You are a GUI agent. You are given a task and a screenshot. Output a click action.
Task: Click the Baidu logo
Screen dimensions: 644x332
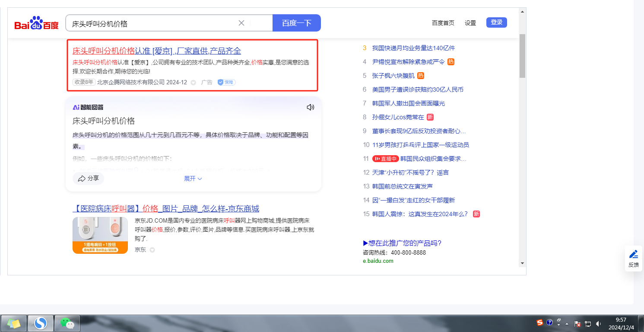(36, 23)
